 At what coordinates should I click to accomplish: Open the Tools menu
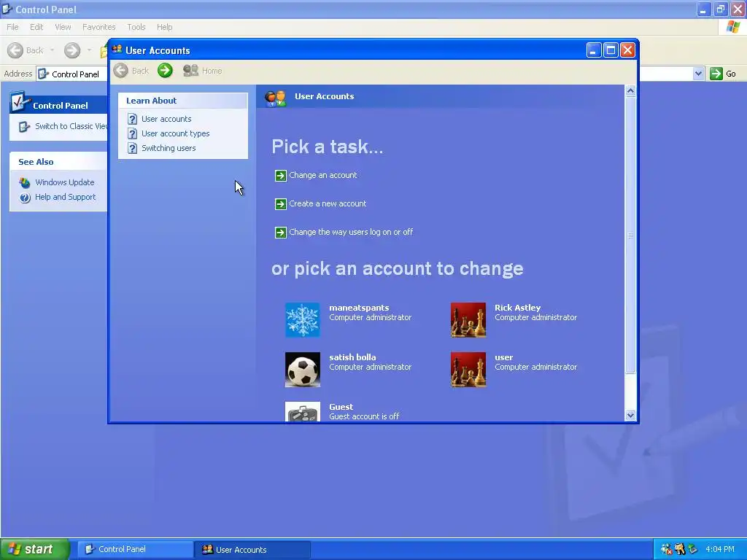pyautogui.click(x=136, y=27)
